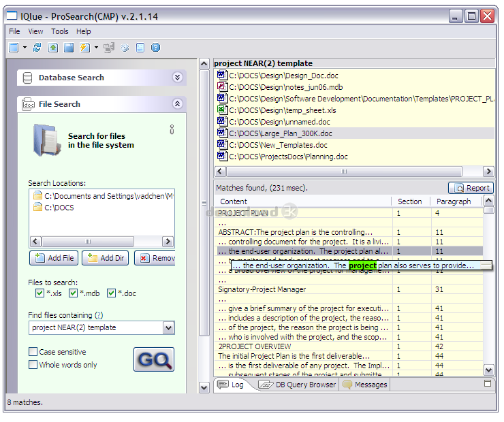
Task: Select the PROJECT_PL template file result
Action: [355, 99]
